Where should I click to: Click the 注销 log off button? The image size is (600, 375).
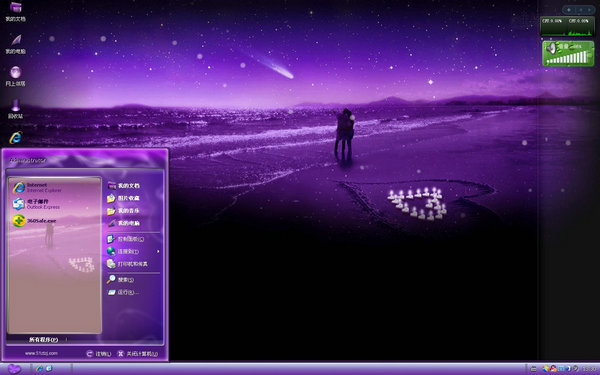(x=98, y=354)
